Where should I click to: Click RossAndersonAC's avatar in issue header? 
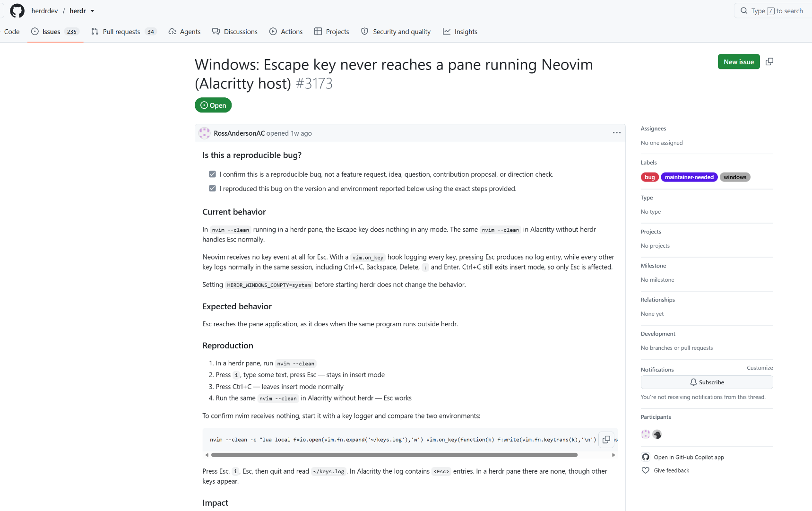pyautogui.click(x=205, y=133)
